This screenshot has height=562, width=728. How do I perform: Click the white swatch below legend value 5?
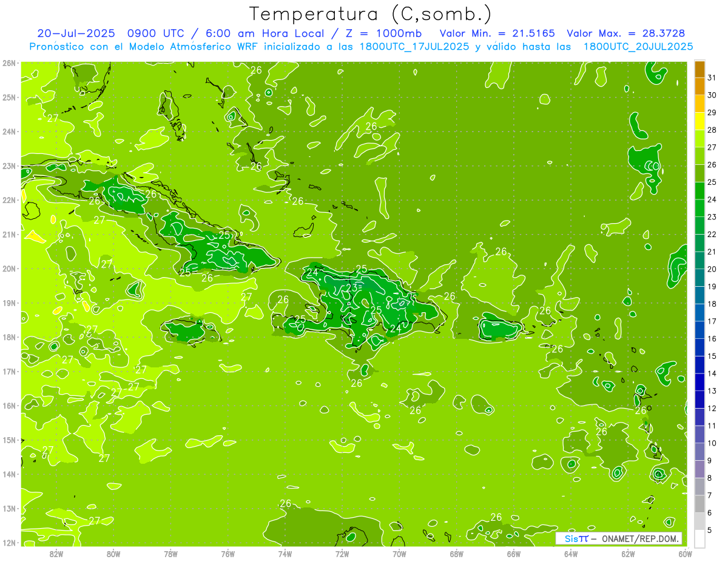699,538
